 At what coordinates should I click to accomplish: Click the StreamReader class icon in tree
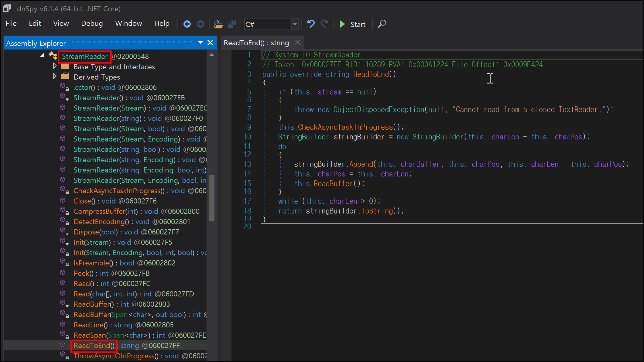(x=53, y=56)
